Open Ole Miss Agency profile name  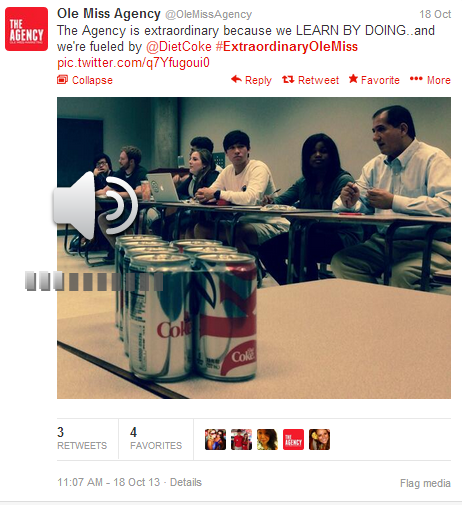pos(109,14)
